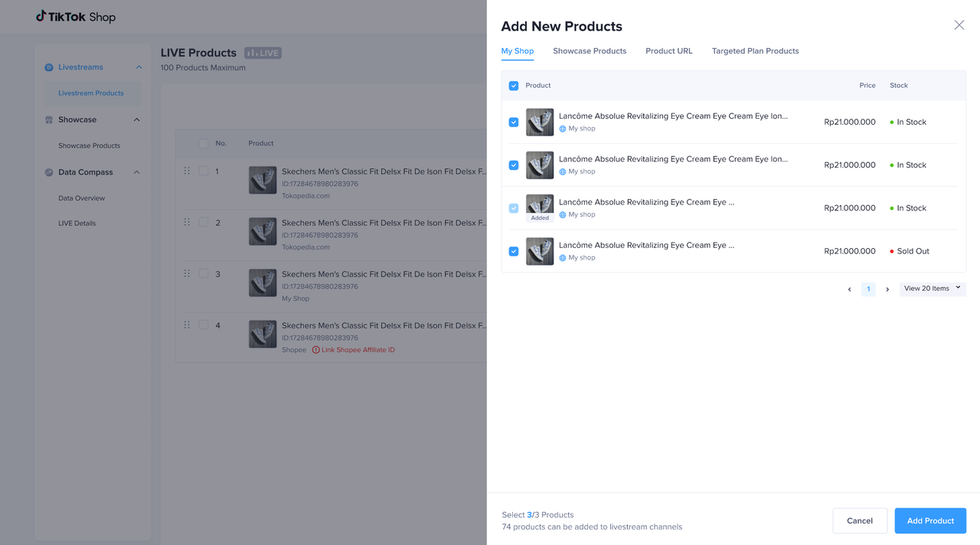Open Showcase Products in the sidebar
This screenshot has width=980, height=545.
click(x=90, y=145)
